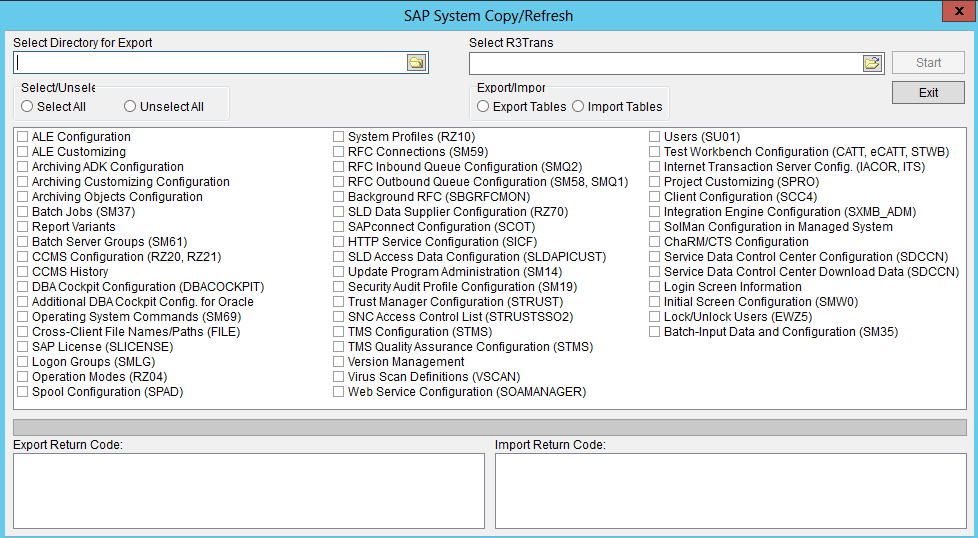Enable SAPconnect Configuration (SCOT)
This screenshot has width=978, height=538.
pyautogui.click(x=339, y=226)
